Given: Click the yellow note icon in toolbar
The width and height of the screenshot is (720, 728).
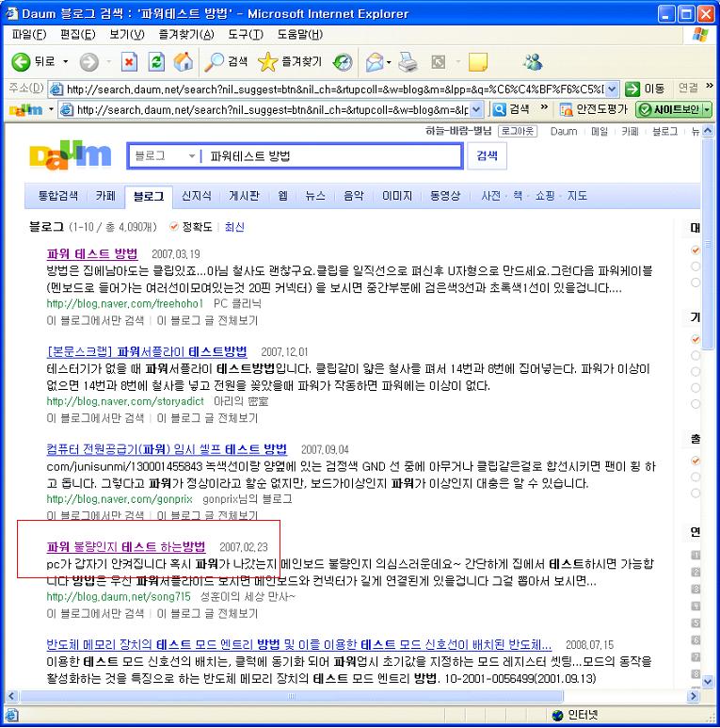Looking at the screenshot, I should click(478, 62).
